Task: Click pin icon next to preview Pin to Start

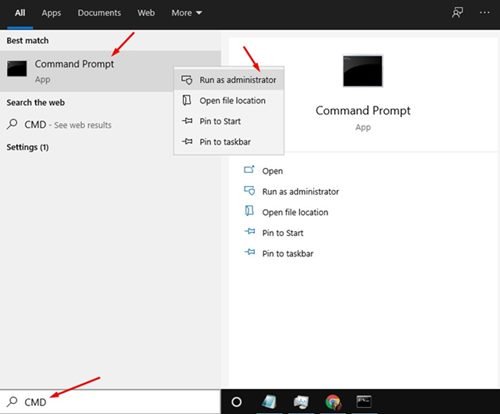Action: [x=250, y=231]
